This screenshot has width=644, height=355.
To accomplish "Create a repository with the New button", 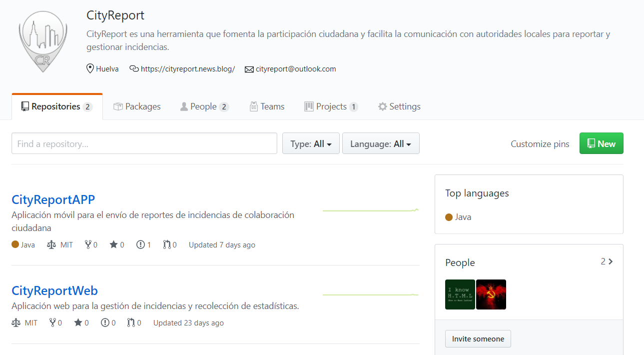I will pos(601,143).
